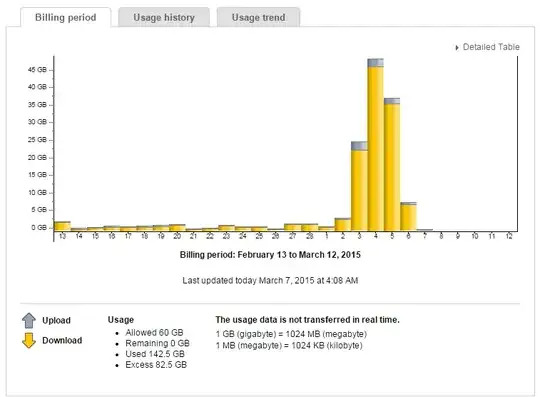Click the yellow Download arrow icon

(x=29, y=340)
